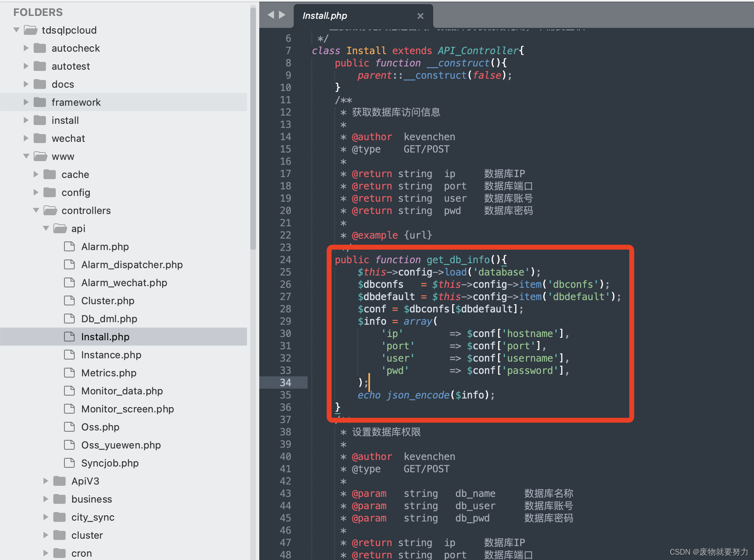This screenshot has width=754, height=560.
Task: Click the get_db_info function name
Action: [x=458, y=260]
